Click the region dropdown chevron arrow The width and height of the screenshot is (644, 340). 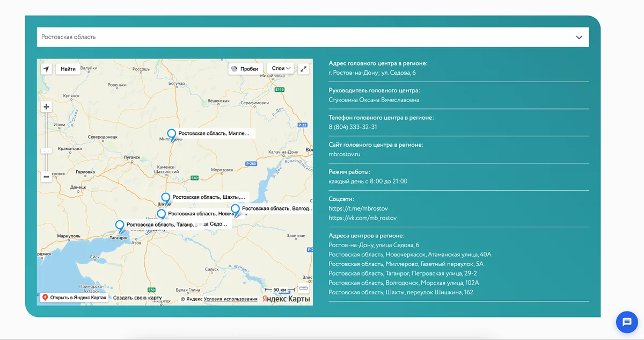pos(579,38)
